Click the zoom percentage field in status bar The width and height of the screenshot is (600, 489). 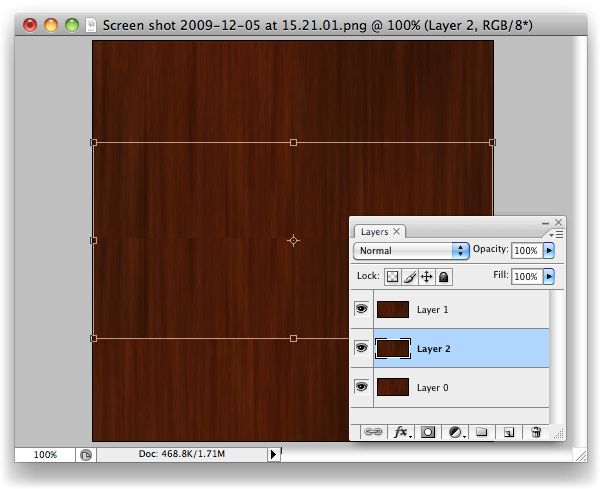45,454
